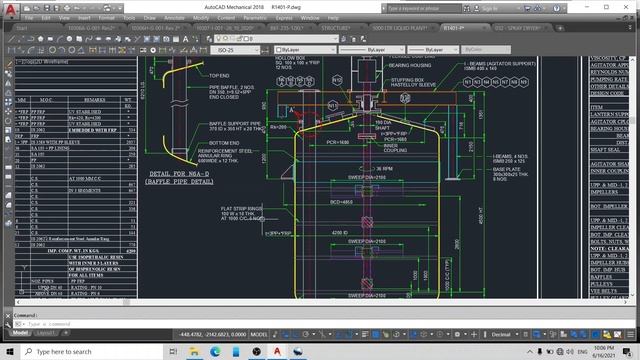Open Microsoft Edge from the taskbar
This screenshot has width=640, height=360.
click(215, 351)
